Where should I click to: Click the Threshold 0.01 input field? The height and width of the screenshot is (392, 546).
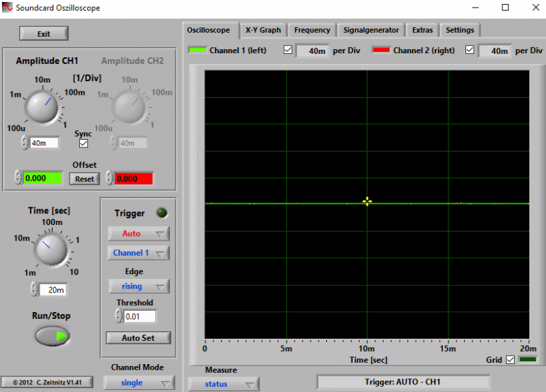click(140, 316)
